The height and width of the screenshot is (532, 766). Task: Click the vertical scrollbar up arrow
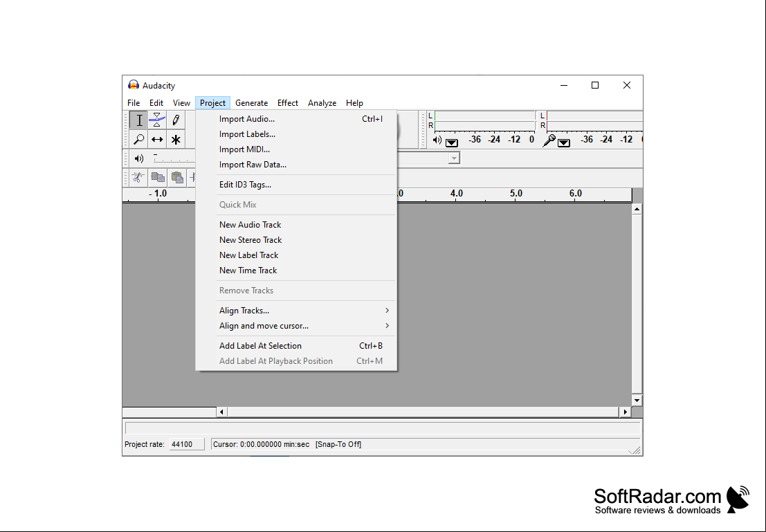(637, 209)
